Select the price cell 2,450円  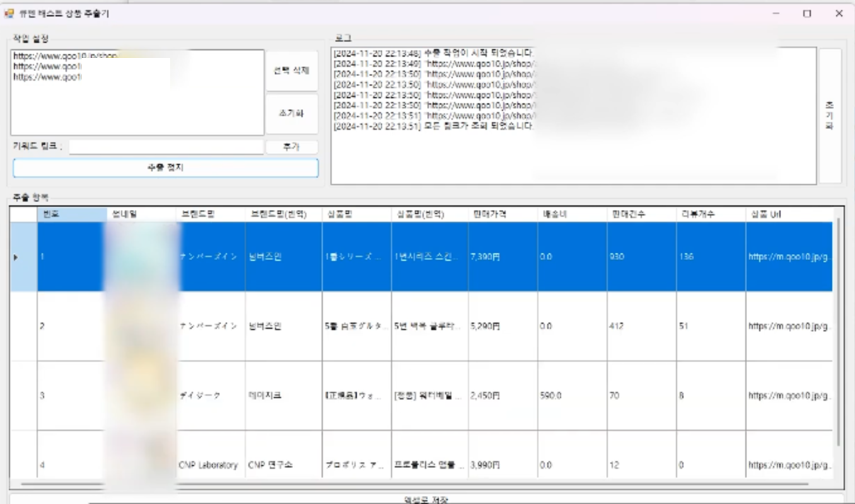(503, 396)
